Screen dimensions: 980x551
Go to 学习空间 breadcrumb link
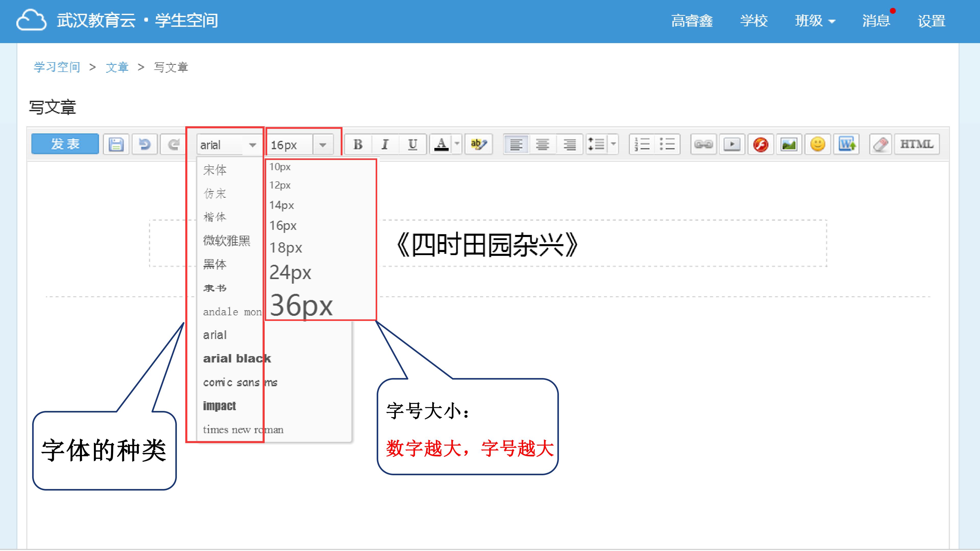57,67
